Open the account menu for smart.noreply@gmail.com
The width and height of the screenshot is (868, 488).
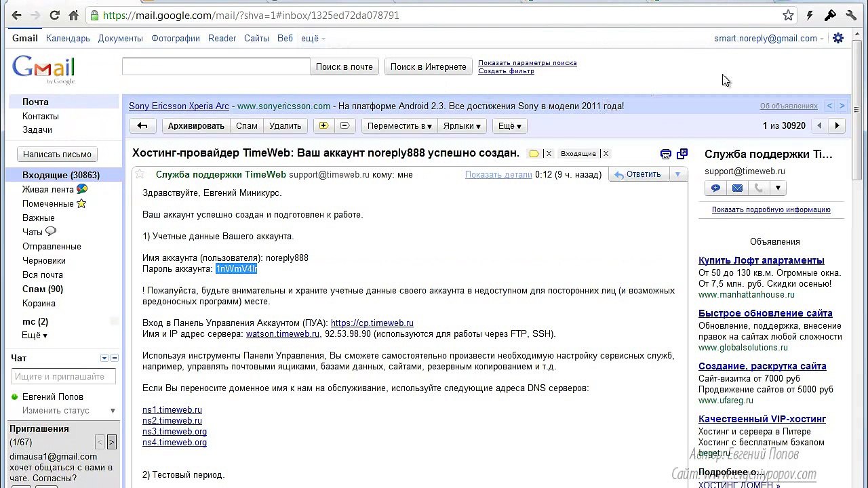coord(769,39)
